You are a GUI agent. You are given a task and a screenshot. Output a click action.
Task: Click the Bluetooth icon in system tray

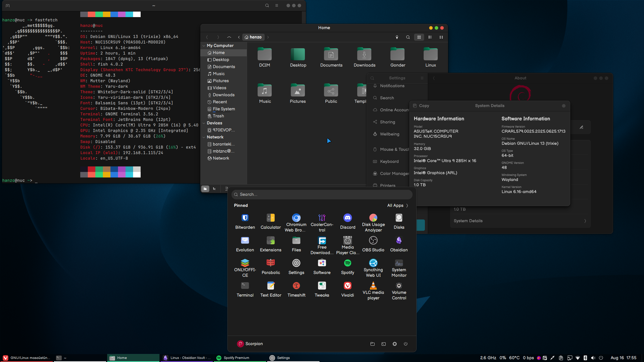point(585,358)
